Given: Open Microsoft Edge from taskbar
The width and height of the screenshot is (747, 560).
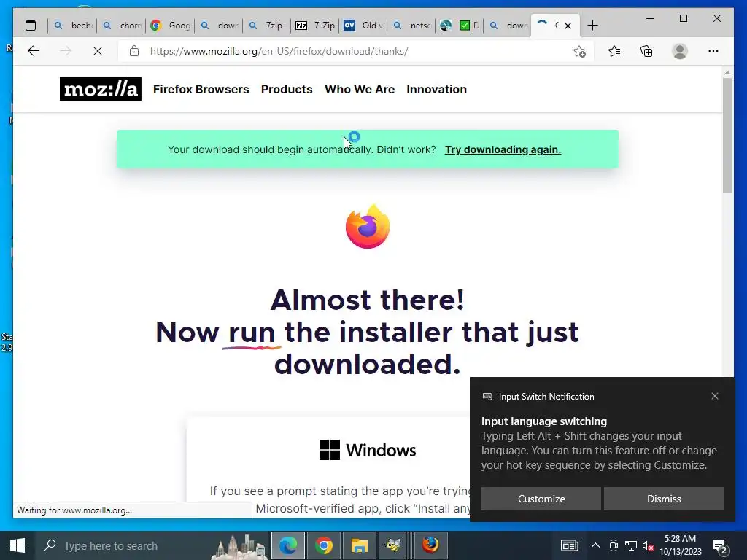Looking at the screenshot, I should coord(287,545).
